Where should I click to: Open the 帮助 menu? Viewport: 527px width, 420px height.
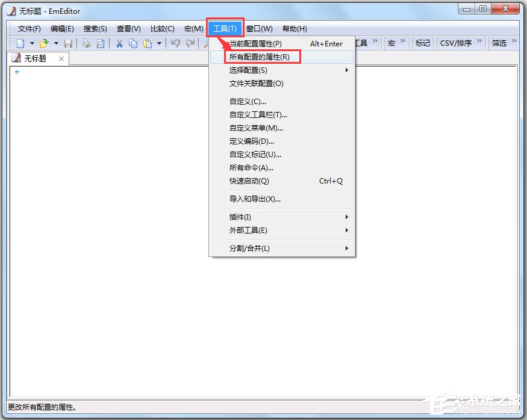[x=295, y=28]
